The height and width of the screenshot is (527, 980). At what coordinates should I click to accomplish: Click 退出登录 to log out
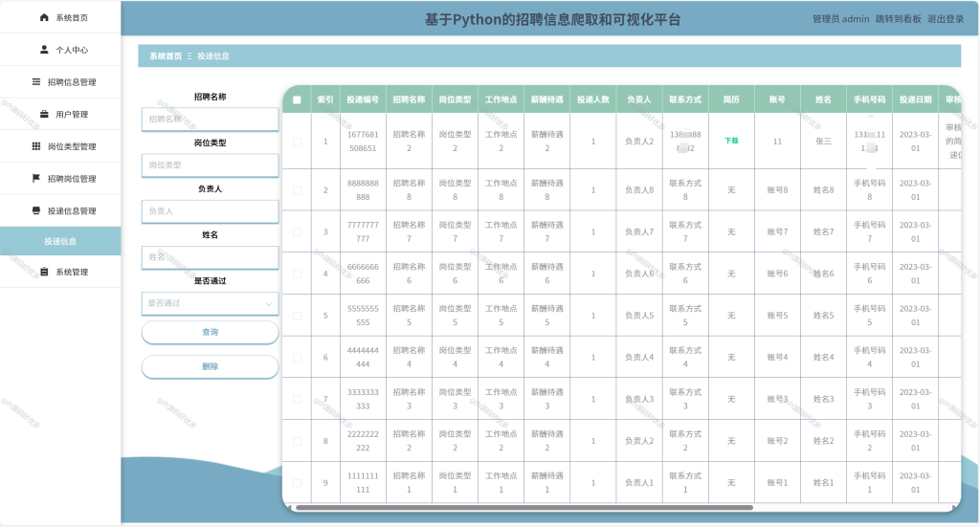click(x=945, y=19)
